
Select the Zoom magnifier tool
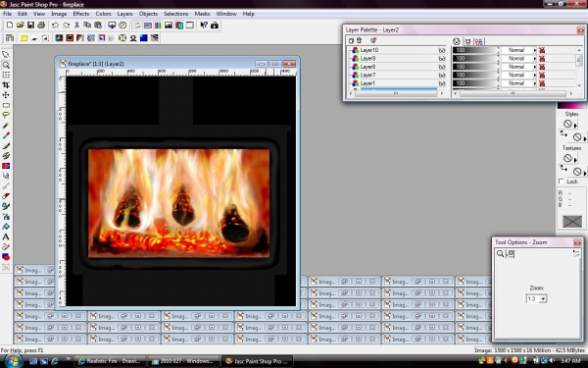click(x=6, y=65)
